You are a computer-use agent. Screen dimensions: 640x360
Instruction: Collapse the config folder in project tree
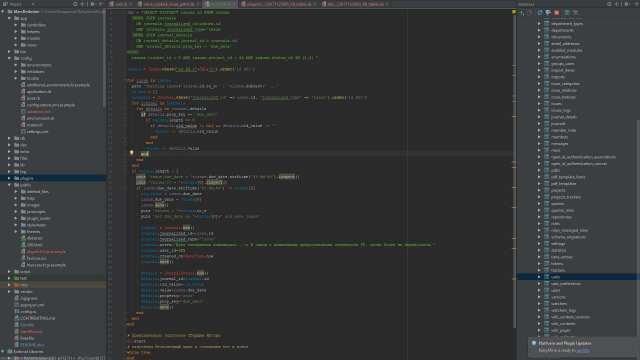tap(9, 58)
